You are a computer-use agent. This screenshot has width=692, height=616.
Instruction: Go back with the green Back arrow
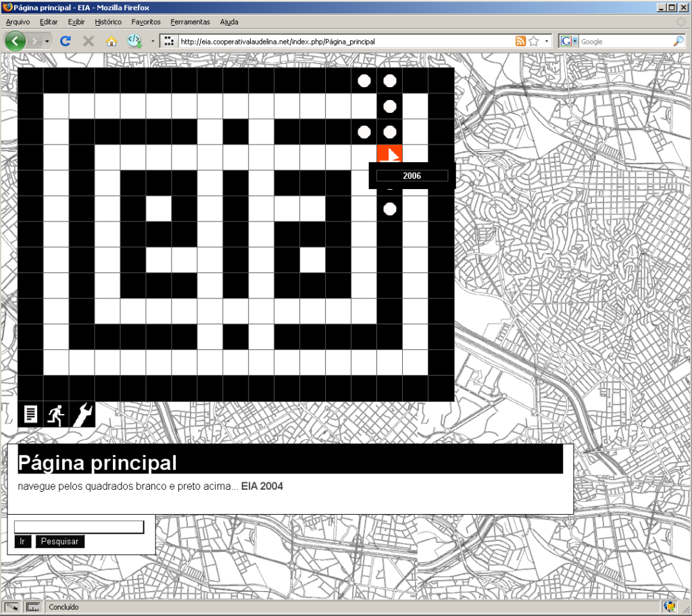click(15, 41)
